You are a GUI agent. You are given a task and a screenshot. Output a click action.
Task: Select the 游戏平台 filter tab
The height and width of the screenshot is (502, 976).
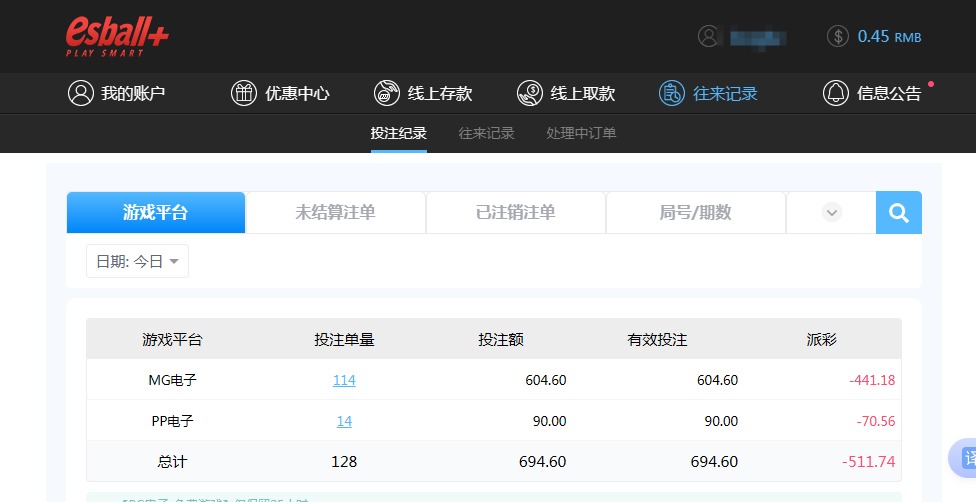point(156,212)
